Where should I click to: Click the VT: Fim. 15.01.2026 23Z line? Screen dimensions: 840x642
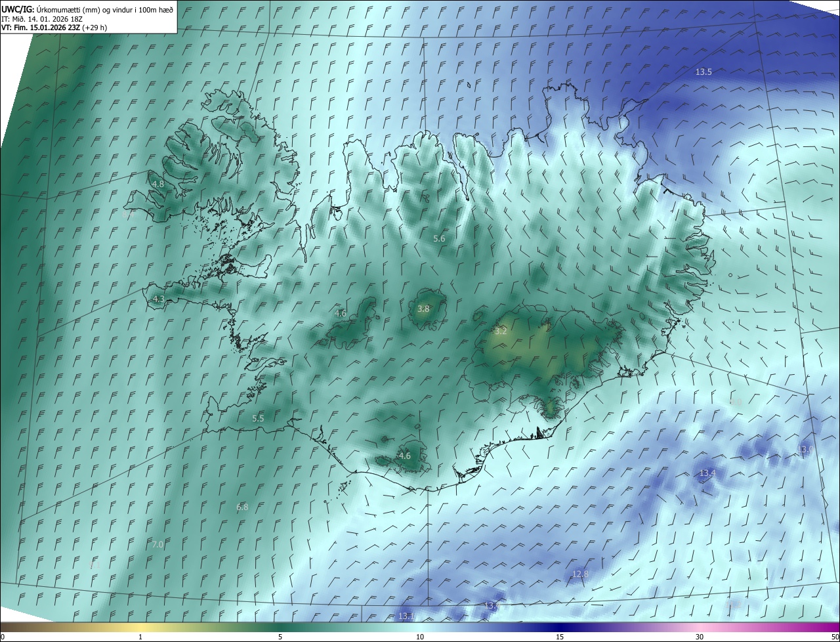click(x=54, y=28)
